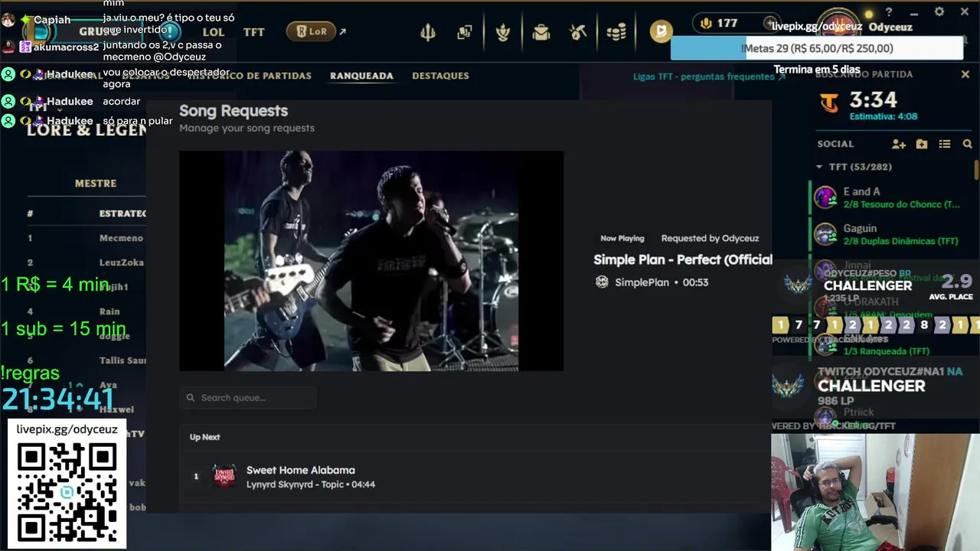Select friend Gaguin
Image resolution: width=980 pixels, height=551 pixels.
point(888,234)
